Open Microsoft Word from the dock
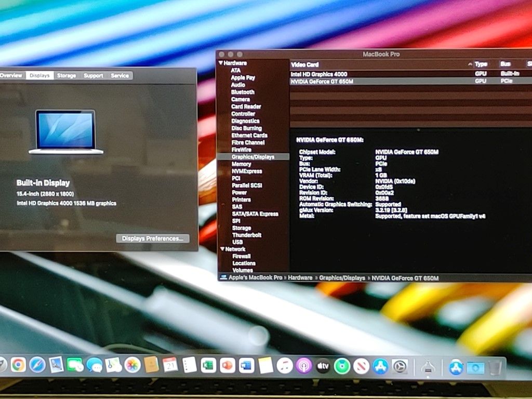532x399 pixels. tap(246, 366)
